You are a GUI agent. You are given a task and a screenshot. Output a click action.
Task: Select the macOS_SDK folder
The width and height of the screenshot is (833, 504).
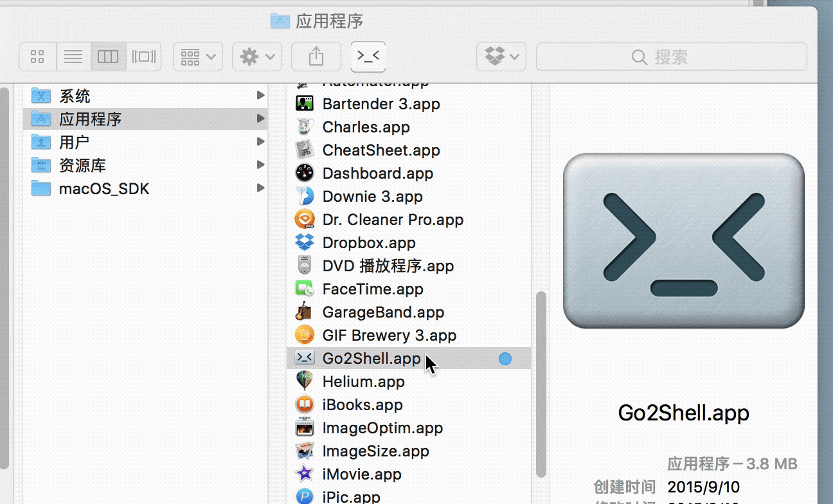click(x=104, y=188)
